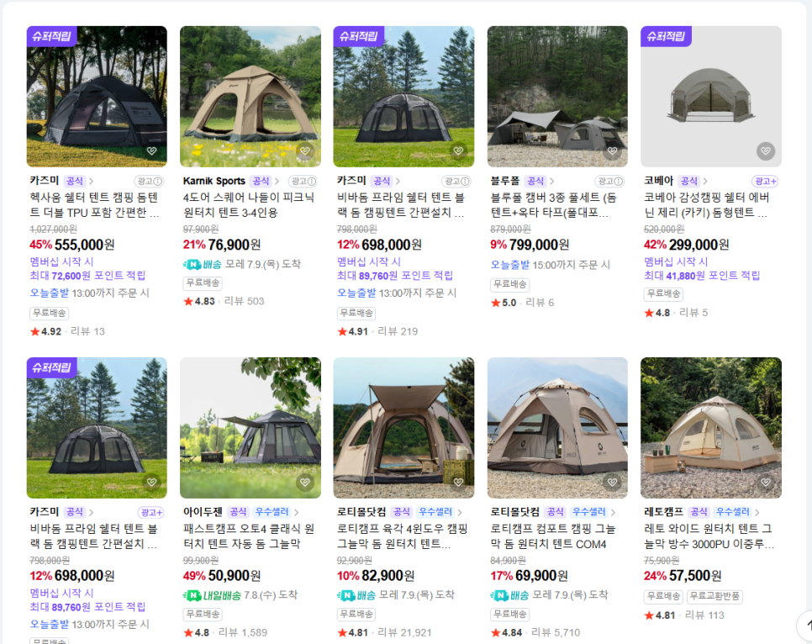Image resolution: width=812 pixels, height=644 pixels.
Task: Click 리뷰 219 review count
Action: [398, 331]
